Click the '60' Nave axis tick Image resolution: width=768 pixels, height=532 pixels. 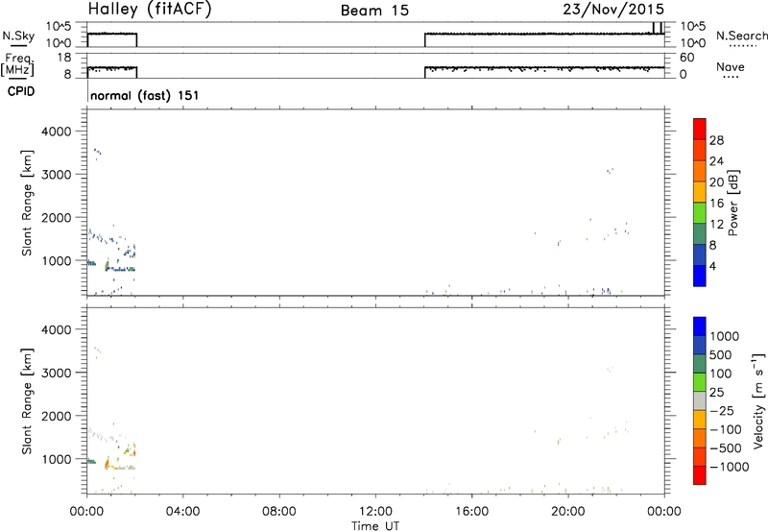(x=686, y=58)
